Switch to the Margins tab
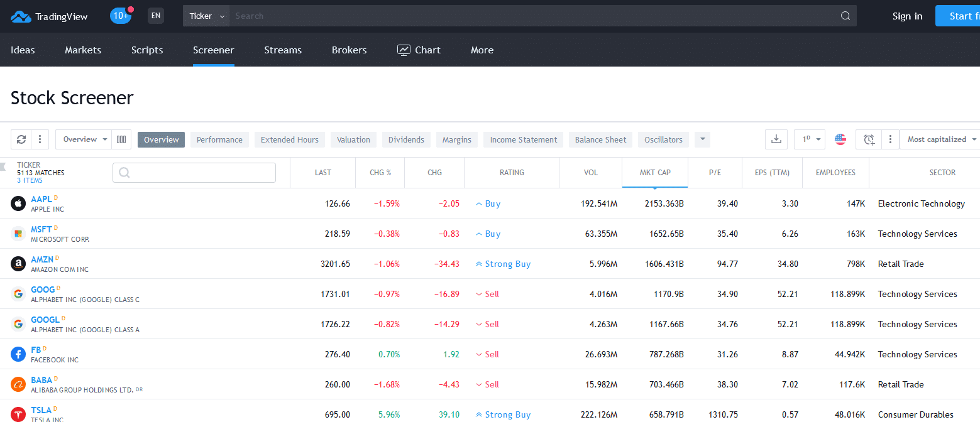 [x=457, y=139]
